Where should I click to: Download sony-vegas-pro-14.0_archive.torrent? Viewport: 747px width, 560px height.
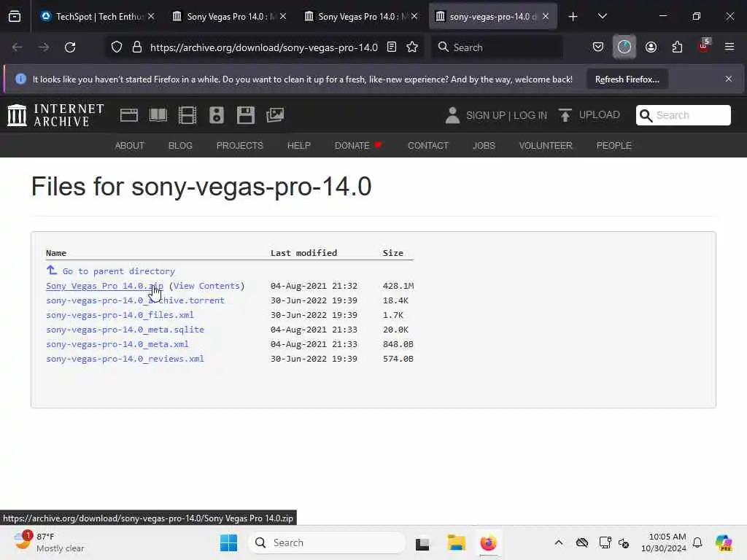135,300
